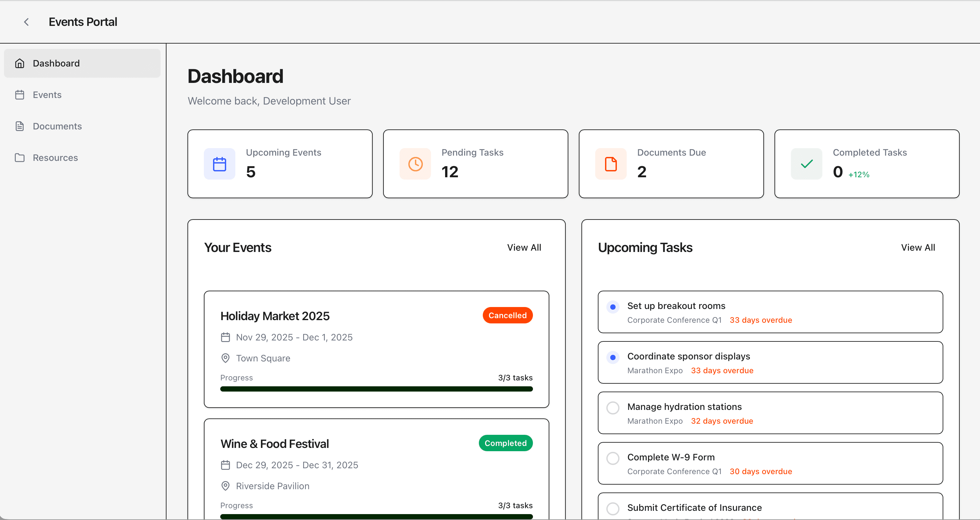980x520 pixels.
Task: Mark Manage hydration stations as complete
Action: tap(613, 407)
